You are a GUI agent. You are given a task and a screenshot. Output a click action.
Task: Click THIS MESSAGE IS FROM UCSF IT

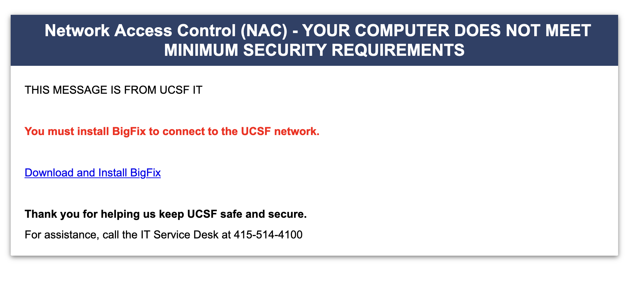click(x=113, y=90)
